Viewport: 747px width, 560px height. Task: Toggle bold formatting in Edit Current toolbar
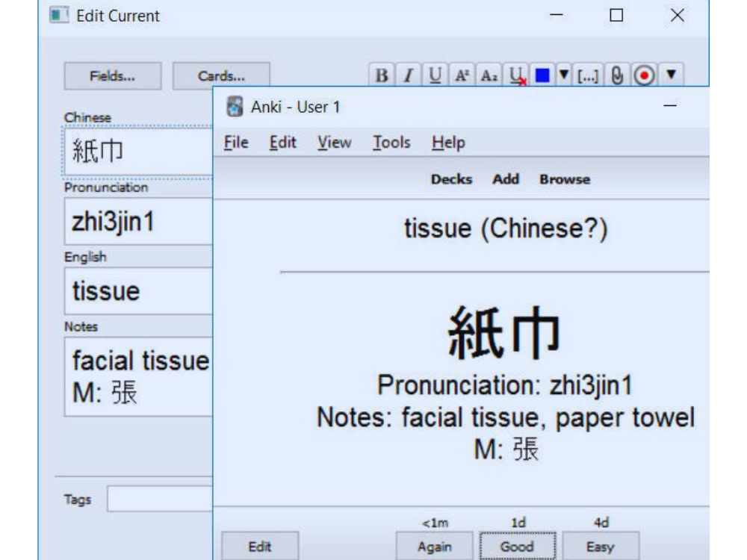[x=382, y=75]
